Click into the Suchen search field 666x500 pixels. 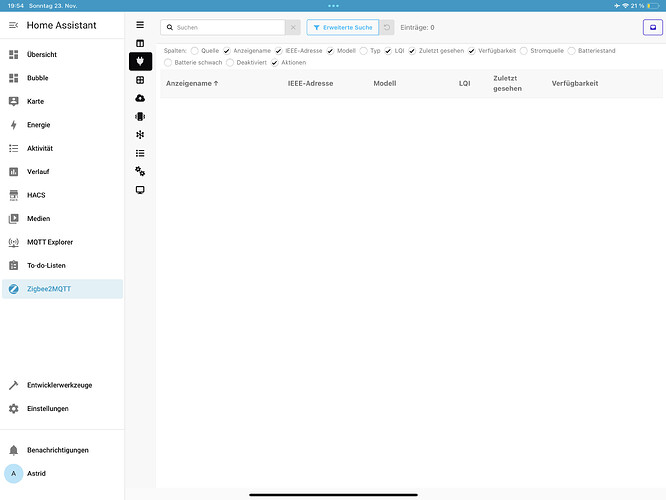228,28
